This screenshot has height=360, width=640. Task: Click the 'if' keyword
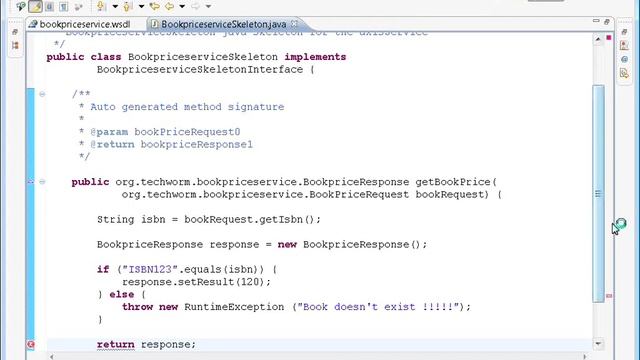tap(103, 269)
